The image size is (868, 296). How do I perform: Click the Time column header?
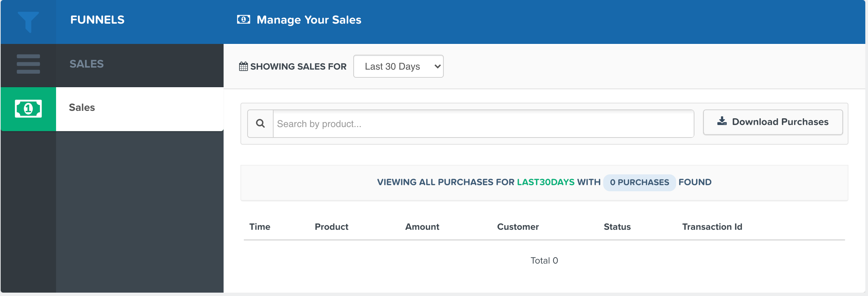260,227
